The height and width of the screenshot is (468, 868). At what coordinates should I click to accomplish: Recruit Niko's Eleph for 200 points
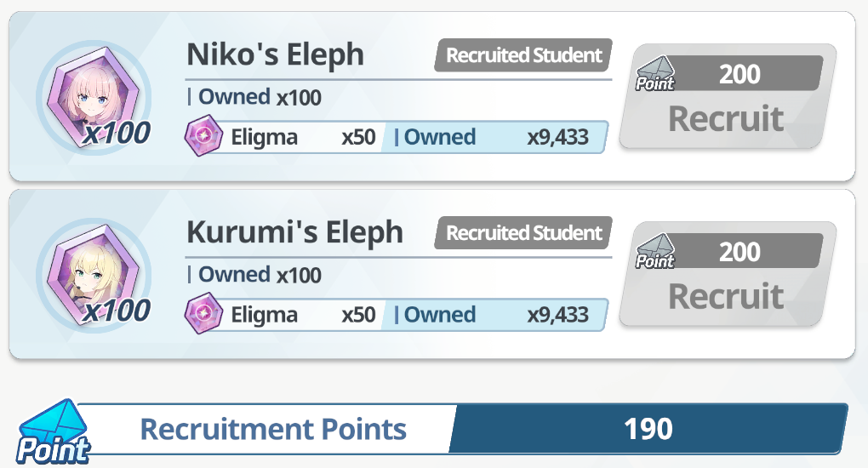[728, 96]
